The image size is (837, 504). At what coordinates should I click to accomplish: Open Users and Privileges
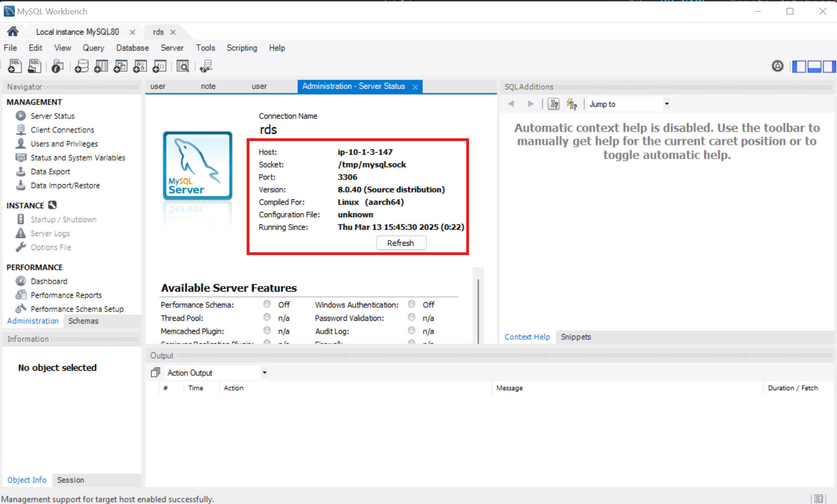coord(64,143)
